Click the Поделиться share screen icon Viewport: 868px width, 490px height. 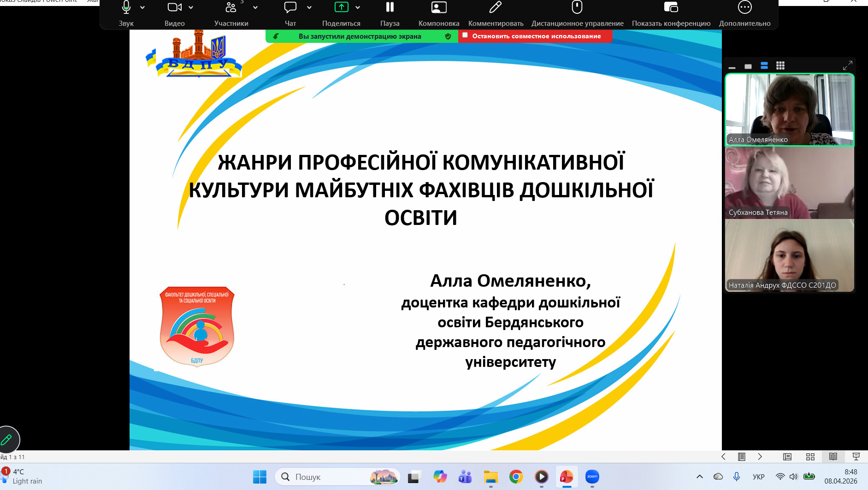341,8
